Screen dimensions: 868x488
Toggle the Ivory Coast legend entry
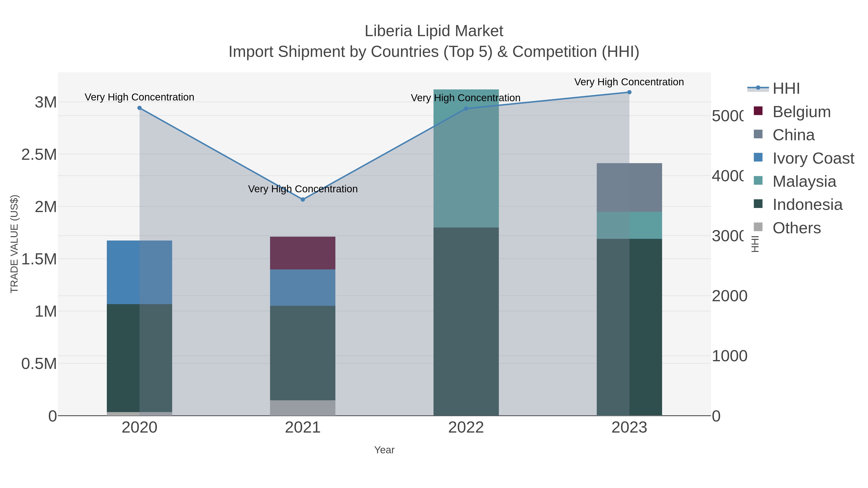(x=804, y=158)
